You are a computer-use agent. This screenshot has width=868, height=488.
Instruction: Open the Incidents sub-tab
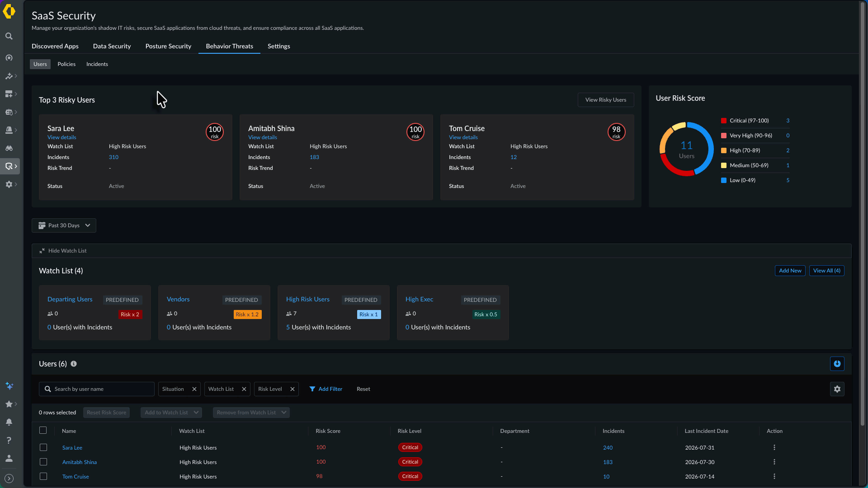(x=97, y=64)
